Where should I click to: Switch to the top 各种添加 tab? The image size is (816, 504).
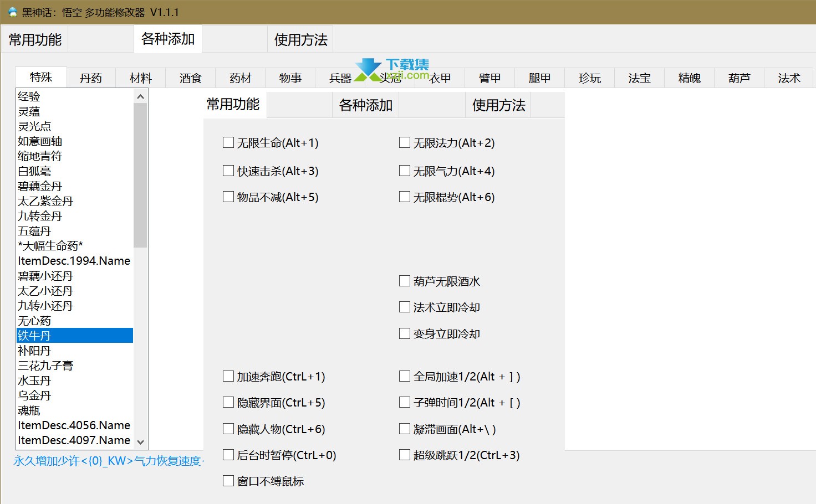click(x=168, y=39)
